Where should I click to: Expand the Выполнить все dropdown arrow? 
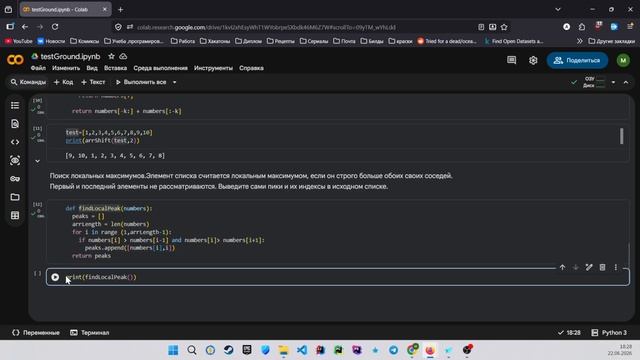(x=174, y=82)
